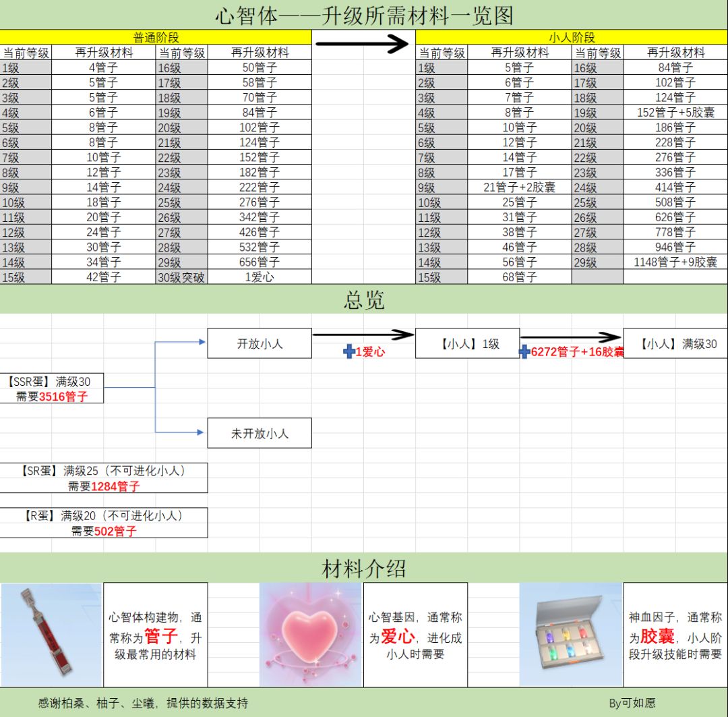Viewport: 728px width, 717px height.
Task: Click the blue plus icon beside 6272管子+16胶囊
Action: (524, 352)
